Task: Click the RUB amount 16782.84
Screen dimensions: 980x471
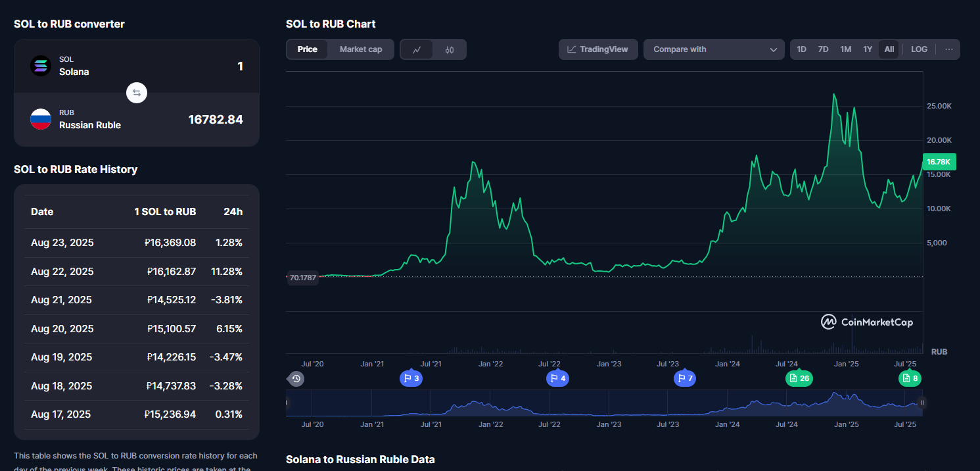Action: [x=216, y=120]
